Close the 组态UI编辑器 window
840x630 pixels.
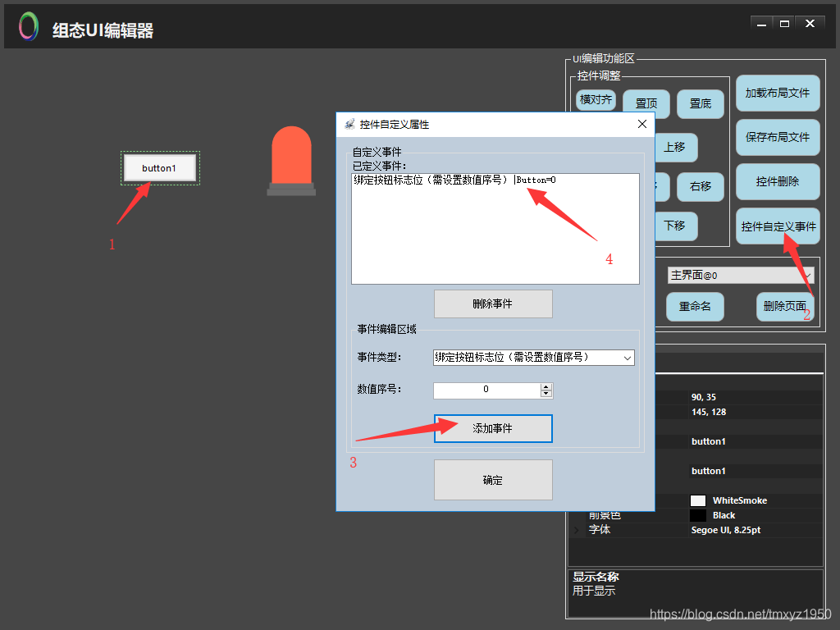[810, 24]
